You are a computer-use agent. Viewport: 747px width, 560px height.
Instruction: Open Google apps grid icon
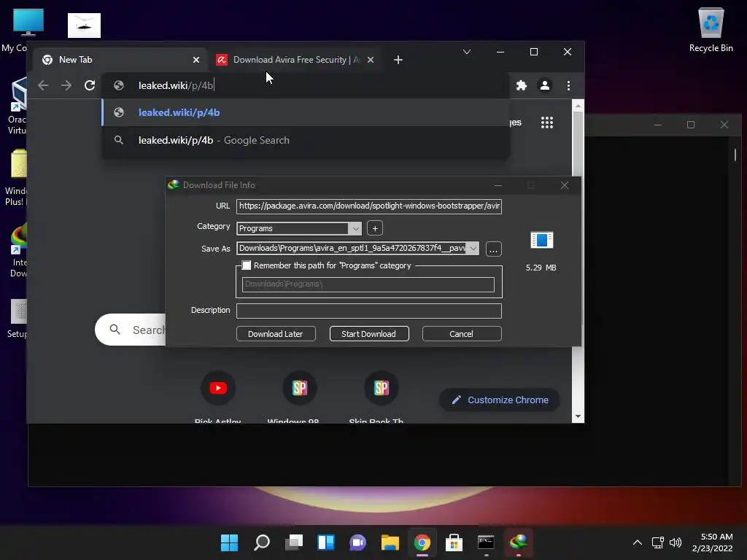(x=547, y=122)
